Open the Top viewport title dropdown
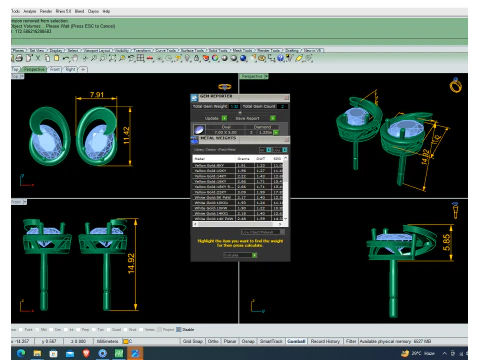480x360 pixels. point(22,76)
